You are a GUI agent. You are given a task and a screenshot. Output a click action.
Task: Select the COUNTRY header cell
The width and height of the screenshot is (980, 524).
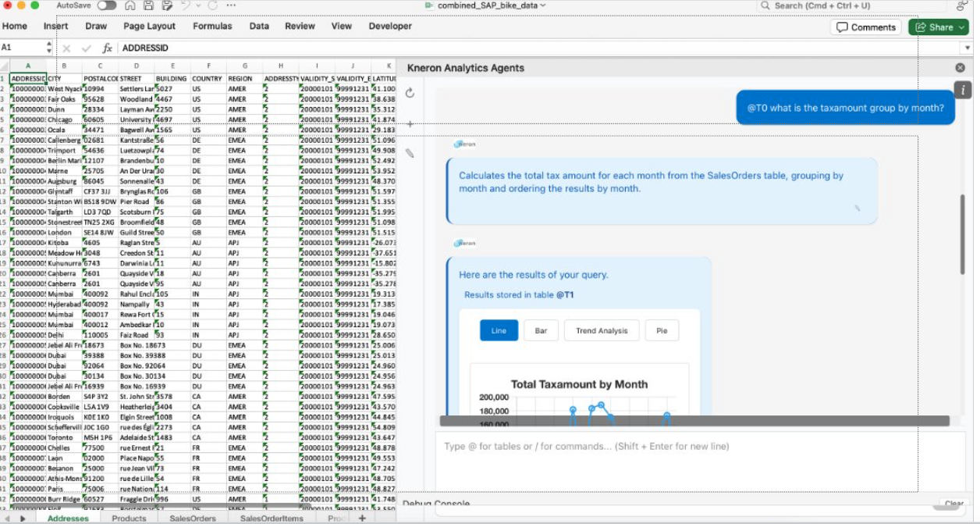pyautogui.click(x=208, y=79)
